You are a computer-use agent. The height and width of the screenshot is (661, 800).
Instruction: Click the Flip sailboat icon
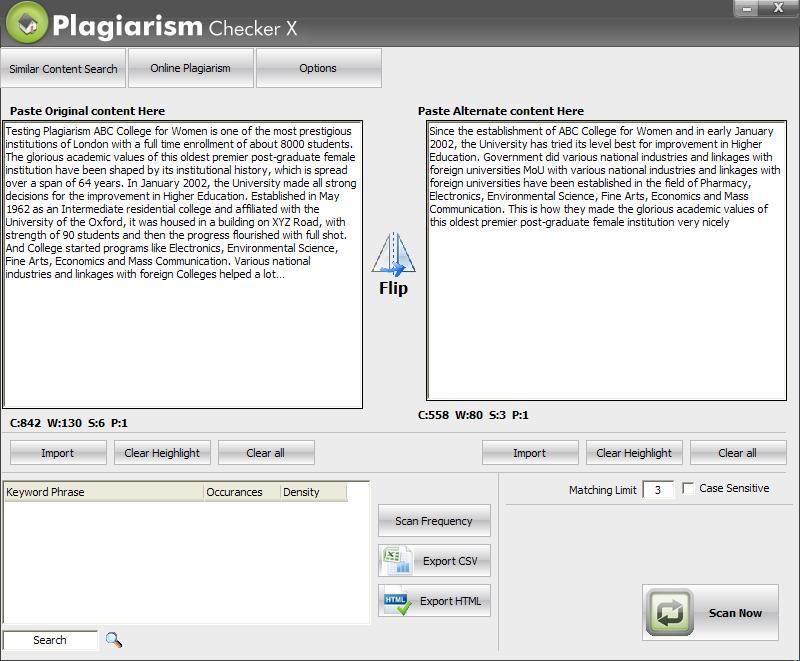[x=393, y=255]
